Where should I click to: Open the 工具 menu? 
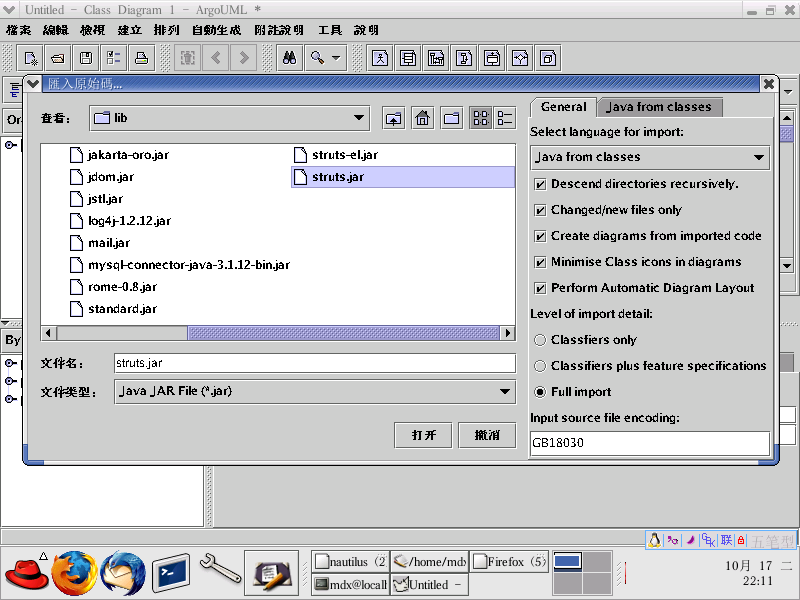330,30
